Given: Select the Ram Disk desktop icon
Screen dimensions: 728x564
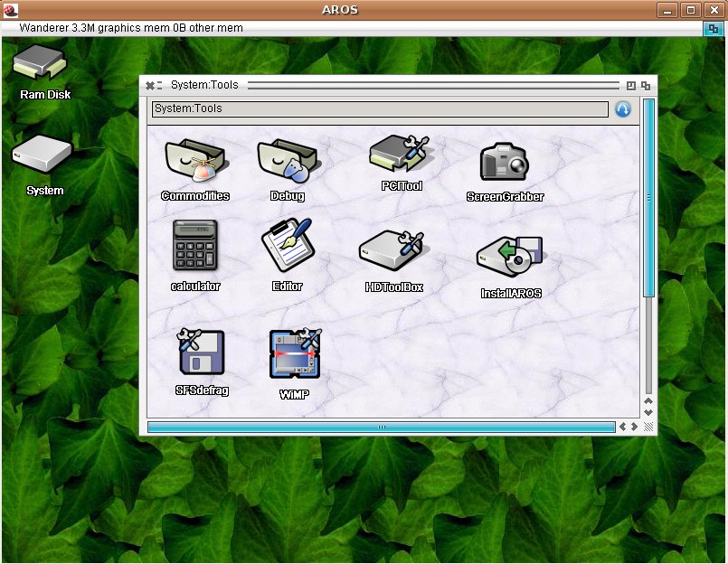Looking at the screenshot, I should coord(41,66).
